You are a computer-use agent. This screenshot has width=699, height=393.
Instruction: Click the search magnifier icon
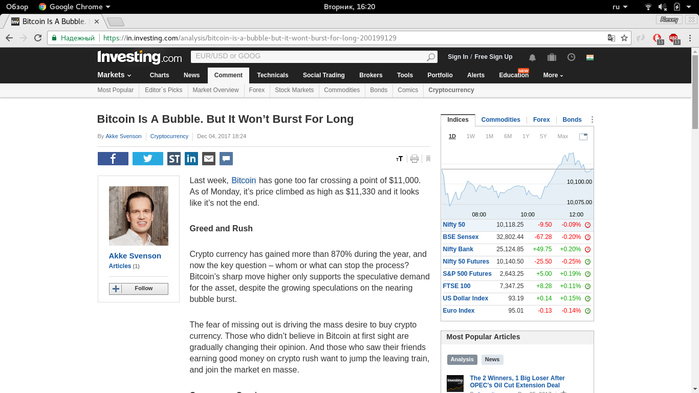pos(431,57)
